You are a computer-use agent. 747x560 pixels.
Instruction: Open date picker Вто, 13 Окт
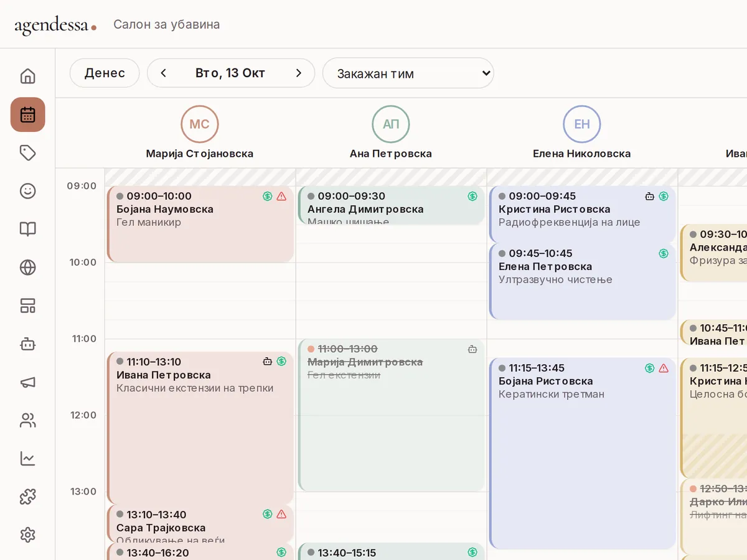click(230, 73)
